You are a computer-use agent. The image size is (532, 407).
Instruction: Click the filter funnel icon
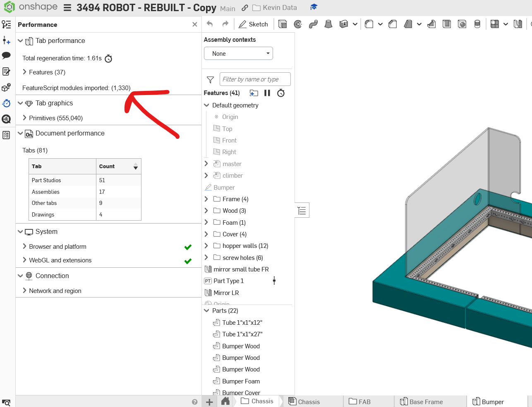pos(210,79)
